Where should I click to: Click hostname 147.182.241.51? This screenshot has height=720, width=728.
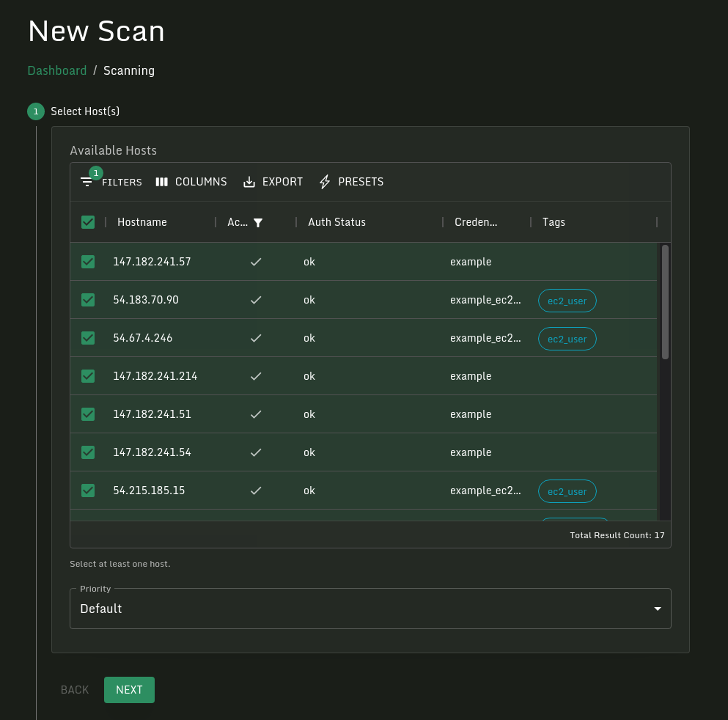coord(152,414)
